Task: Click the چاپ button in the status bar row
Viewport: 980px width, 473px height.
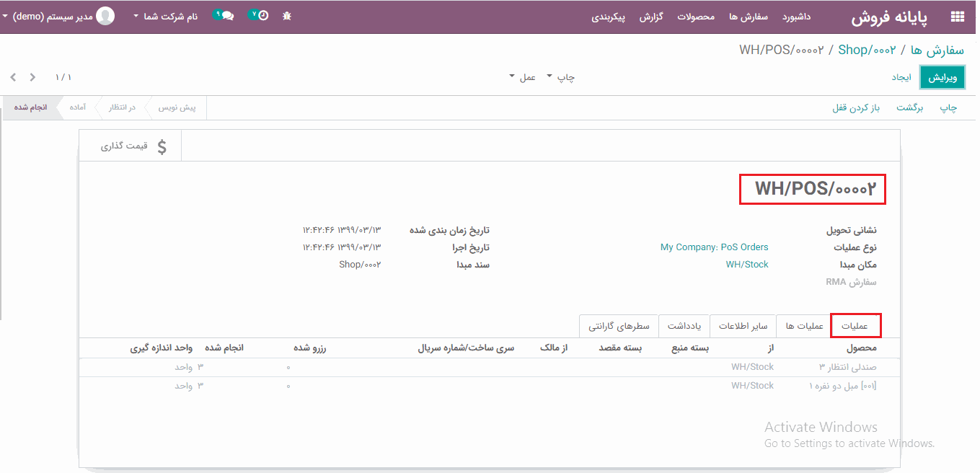Action: [x=948, y=107]
